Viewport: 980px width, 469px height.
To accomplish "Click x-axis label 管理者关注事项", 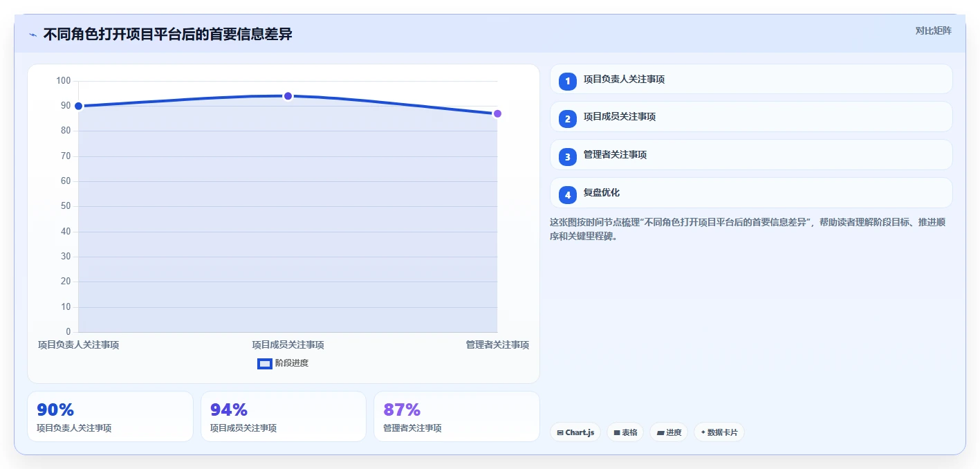I will click(x=497, y=344).
